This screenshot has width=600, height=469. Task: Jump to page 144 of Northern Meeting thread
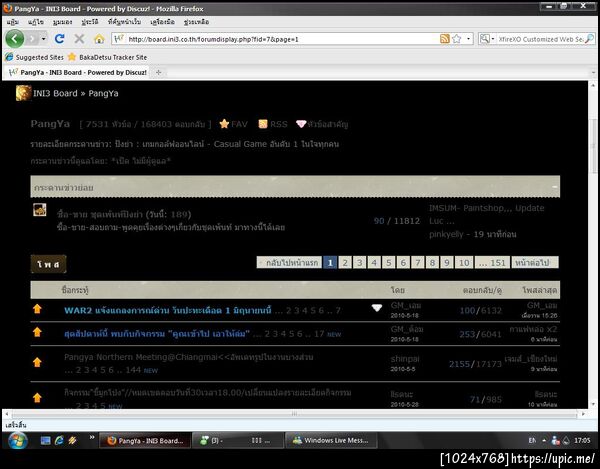pos(133,370)
